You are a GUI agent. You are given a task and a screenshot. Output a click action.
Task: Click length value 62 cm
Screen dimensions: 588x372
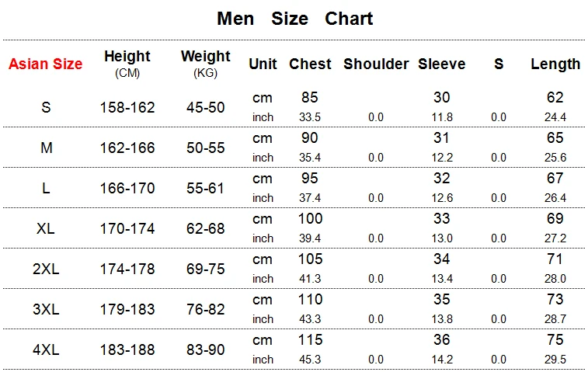555,98
